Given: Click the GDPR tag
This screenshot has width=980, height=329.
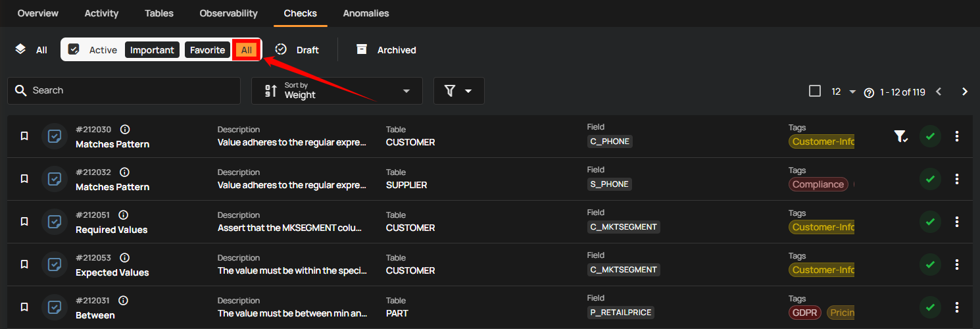Looking at the screenshot, I should [805, 313].
